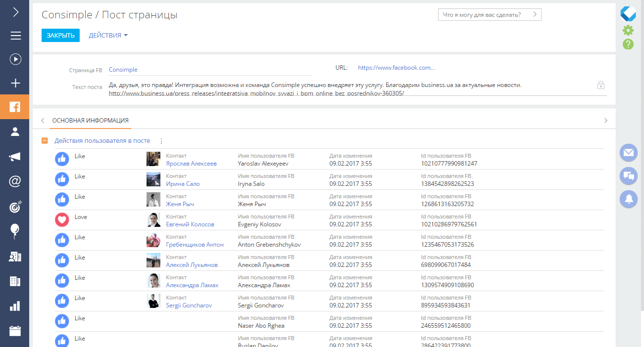Open contact Ирина Сало
644x347 pixels.
(183, 184)
